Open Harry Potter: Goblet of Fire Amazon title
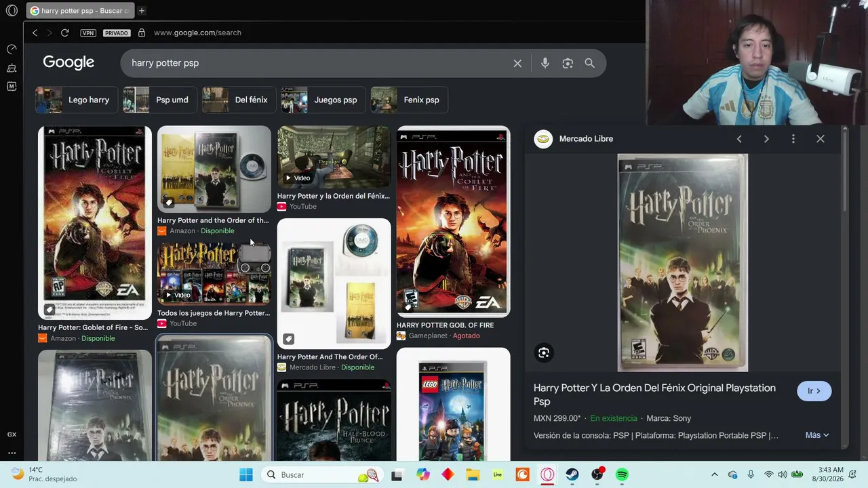 pyautogui.click(x=93, y=327)
